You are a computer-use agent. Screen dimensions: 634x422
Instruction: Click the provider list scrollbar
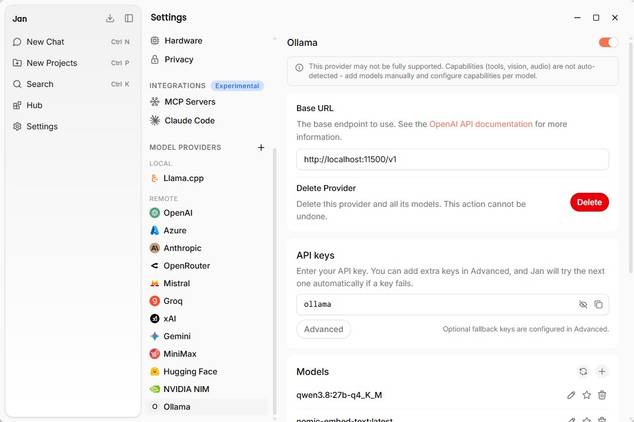[x=275, y=281]
